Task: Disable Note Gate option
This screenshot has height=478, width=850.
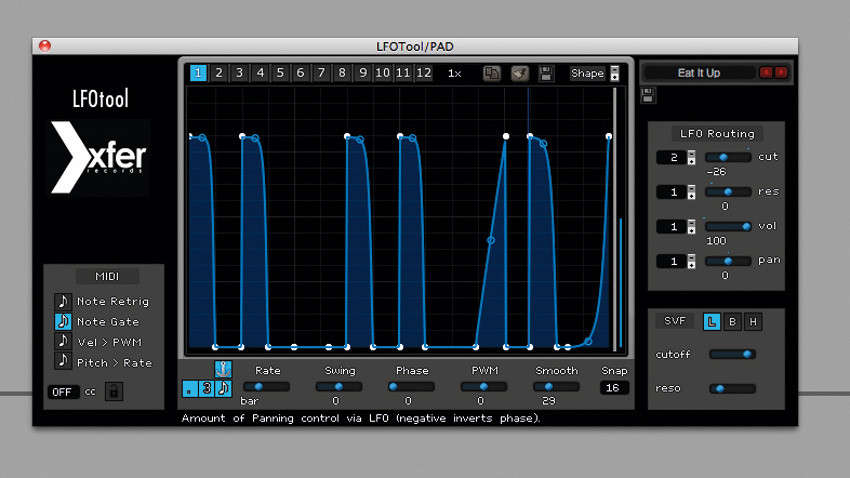Action: pos(63,322)
